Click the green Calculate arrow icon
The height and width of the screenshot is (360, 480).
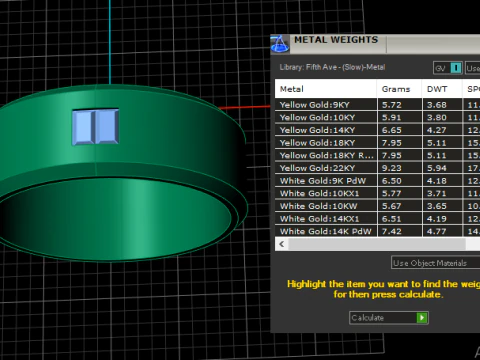click(422, 318)
